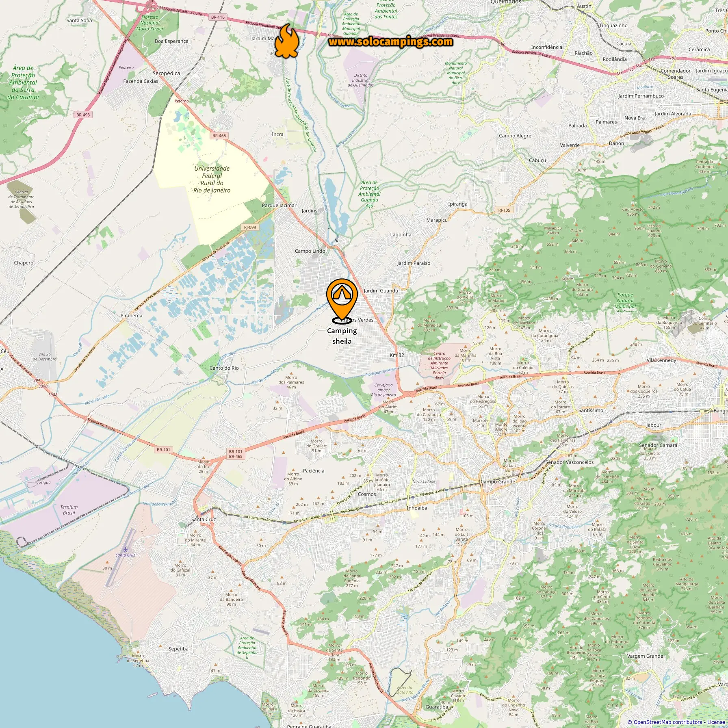The height and width of the screenshot is (728, 728).
Task: Click the Sepetiba neighborhood label
Action: 178,649
